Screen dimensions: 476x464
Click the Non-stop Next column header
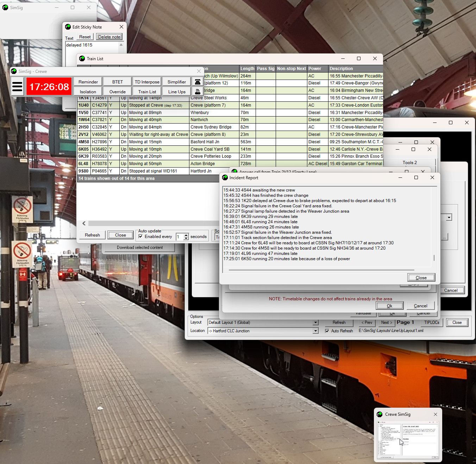click(x=292, y=69)
